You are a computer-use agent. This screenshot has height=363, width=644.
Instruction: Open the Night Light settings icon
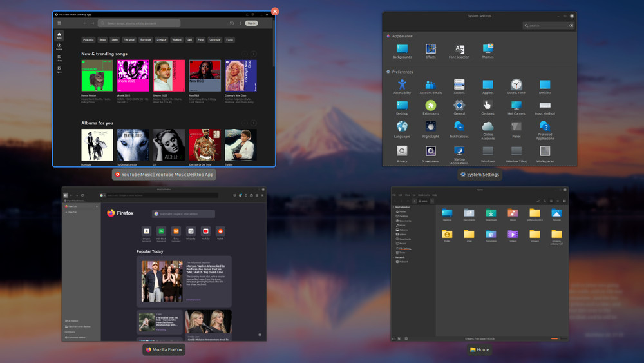pos(430,126)
